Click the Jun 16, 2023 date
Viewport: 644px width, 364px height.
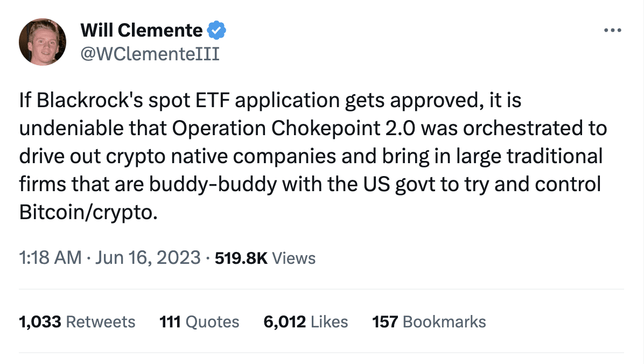coord(147,258)
